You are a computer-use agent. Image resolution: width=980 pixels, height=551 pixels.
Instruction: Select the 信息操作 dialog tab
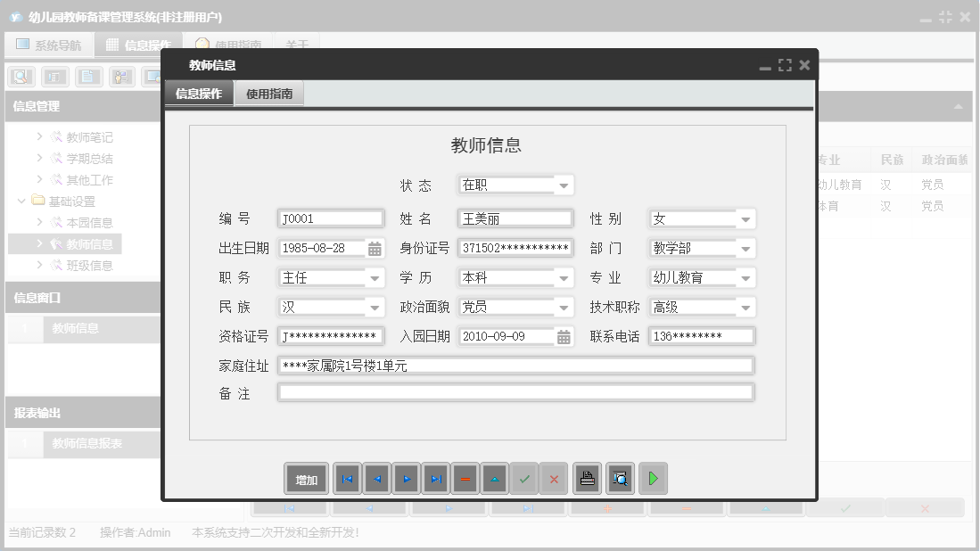[199, 94]
